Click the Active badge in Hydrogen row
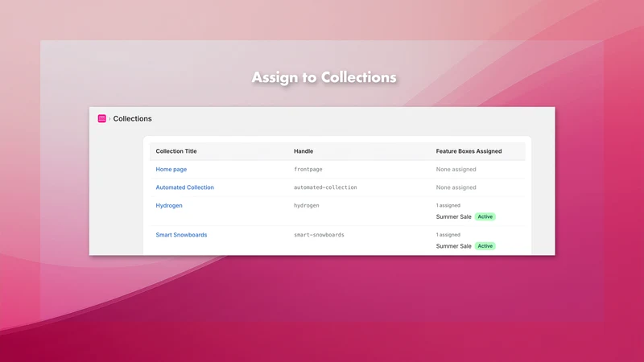Screen dimensions: 644x362 [485, 216]
